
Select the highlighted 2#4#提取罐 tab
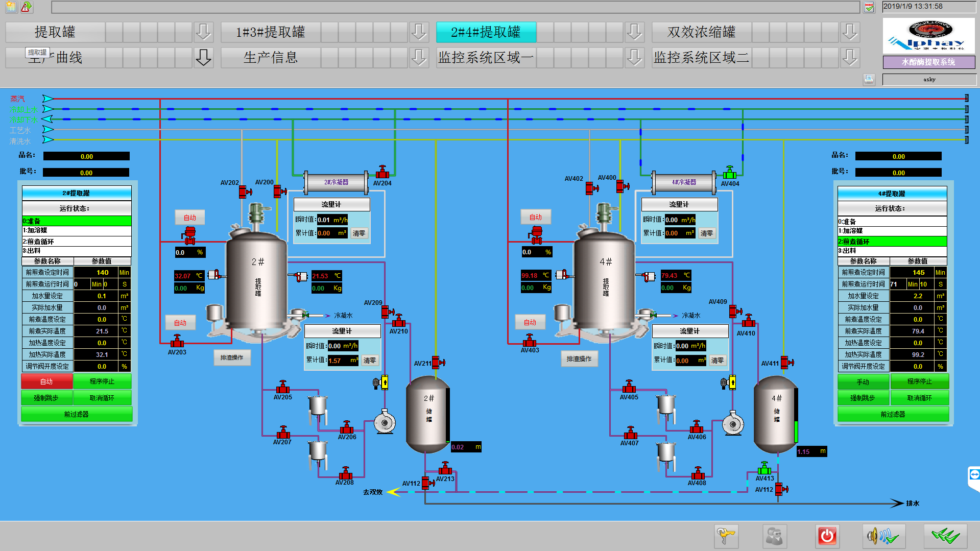tap(486, 32)
